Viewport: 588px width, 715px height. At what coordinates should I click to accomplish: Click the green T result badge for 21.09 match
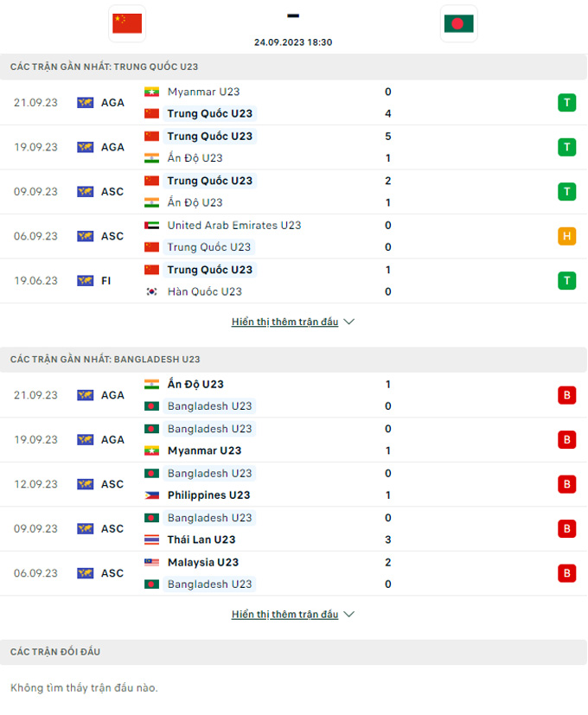(x=566, y=102)
